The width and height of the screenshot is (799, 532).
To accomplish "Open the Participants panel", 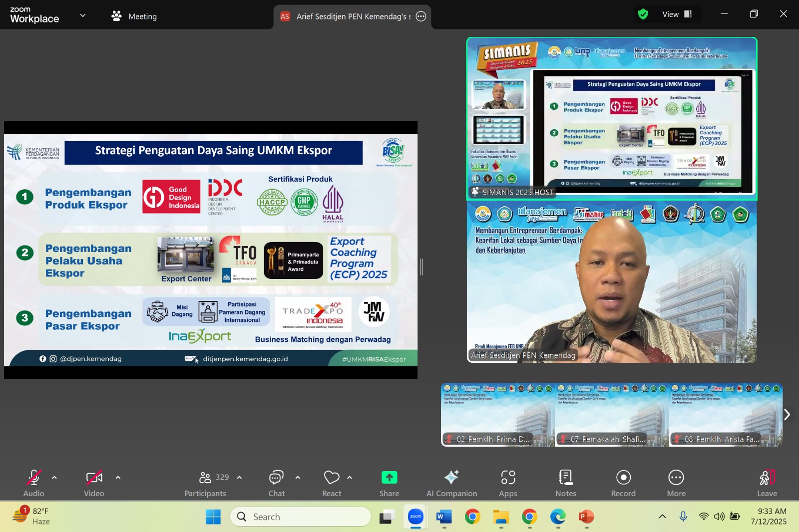I will tap(205, 483).
